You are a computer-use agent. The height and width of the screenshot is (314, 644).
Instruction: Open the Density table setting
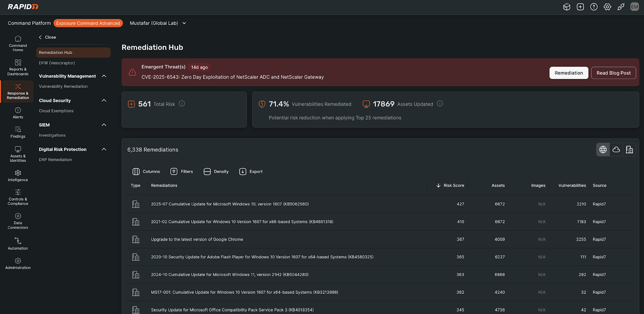(x=216, y=172)
